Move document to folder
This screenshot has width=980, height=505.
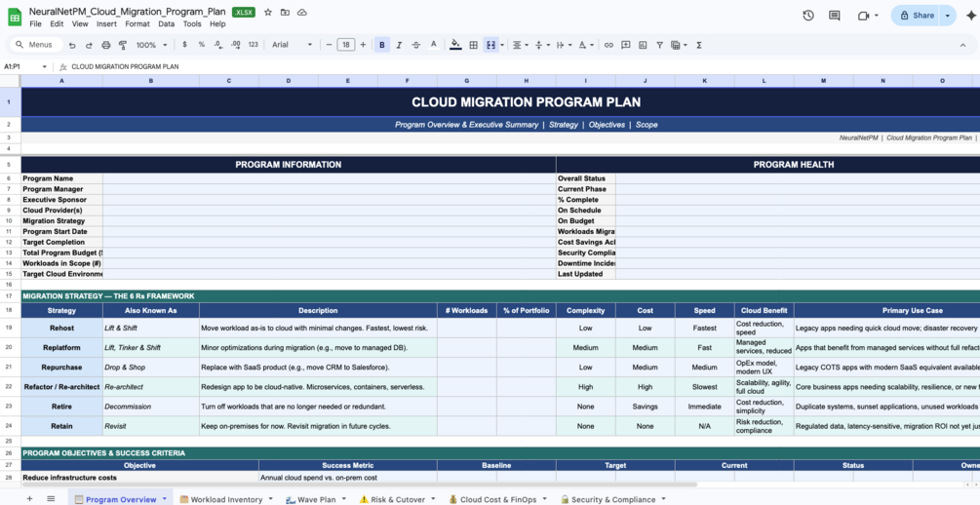pyautogui.click(x=285, y=12)
